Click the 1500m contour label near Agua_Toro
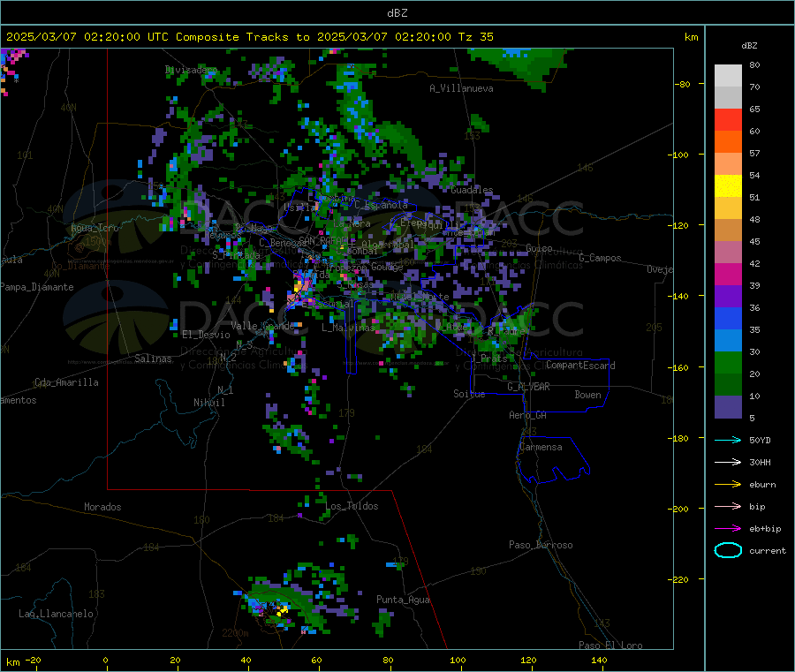The image size is (795, 672). [98, 242]
